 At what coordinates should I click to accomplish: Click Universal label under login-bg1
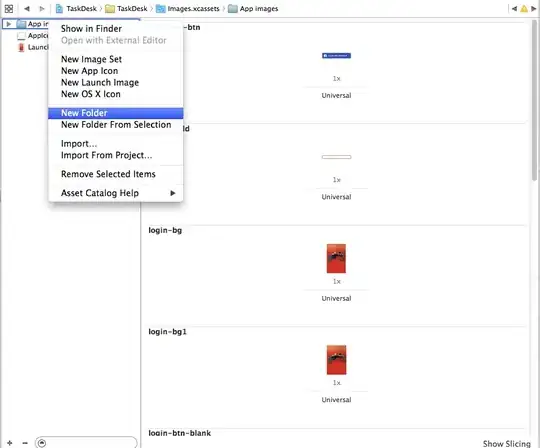tap(336, 400)
